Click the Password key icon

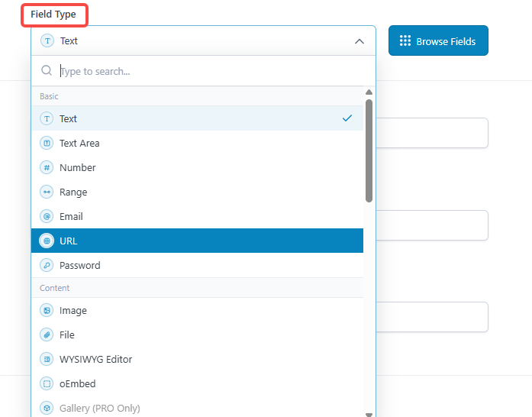click(47, 265)
